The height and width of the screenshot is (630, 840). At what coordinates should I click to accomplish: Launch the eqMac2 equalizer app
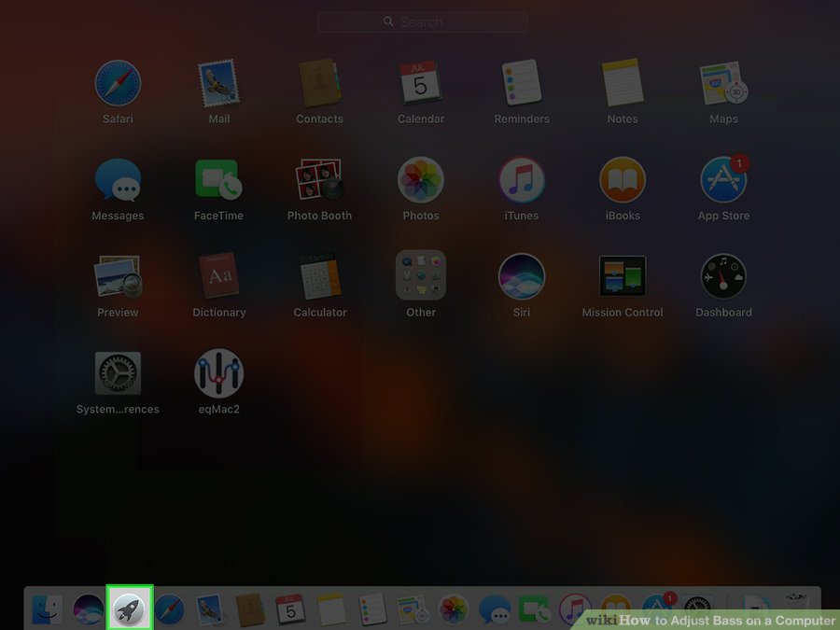218,373
